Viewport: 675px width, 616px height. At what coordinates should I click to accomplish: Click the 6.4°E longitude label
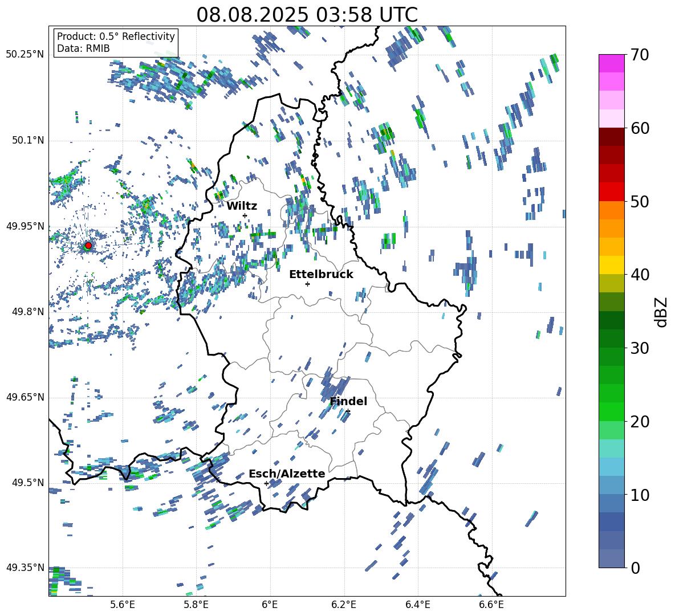pyautogui.click(x=417, y=605)
